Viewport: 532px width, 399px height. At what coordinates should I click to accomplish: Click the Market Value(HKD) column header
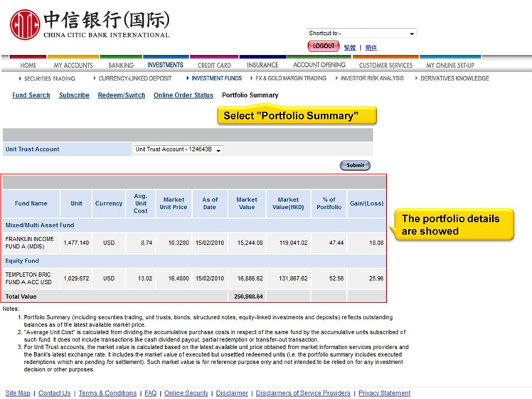288,203
